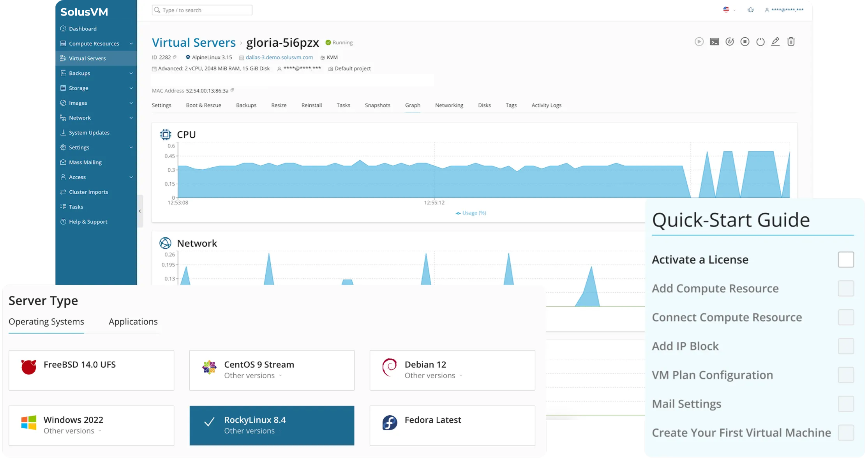Mark Add Compute Resource as complete

tap(846, 288)
